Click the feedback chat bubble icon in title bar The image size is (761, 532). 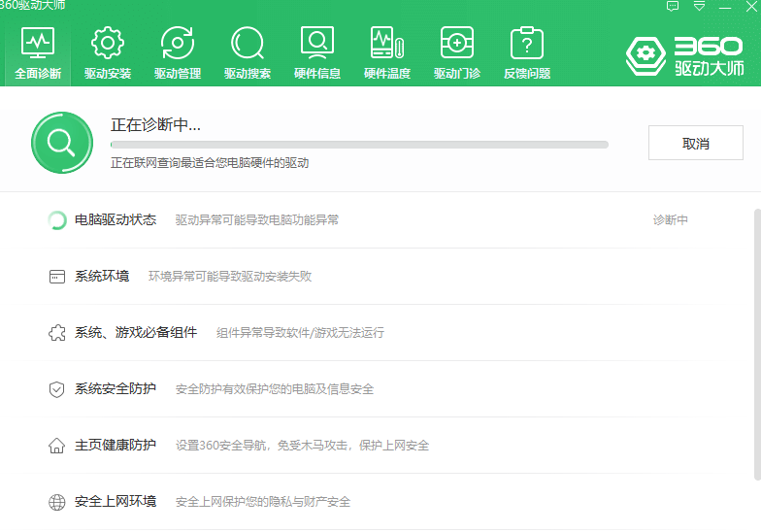point(673,6)
